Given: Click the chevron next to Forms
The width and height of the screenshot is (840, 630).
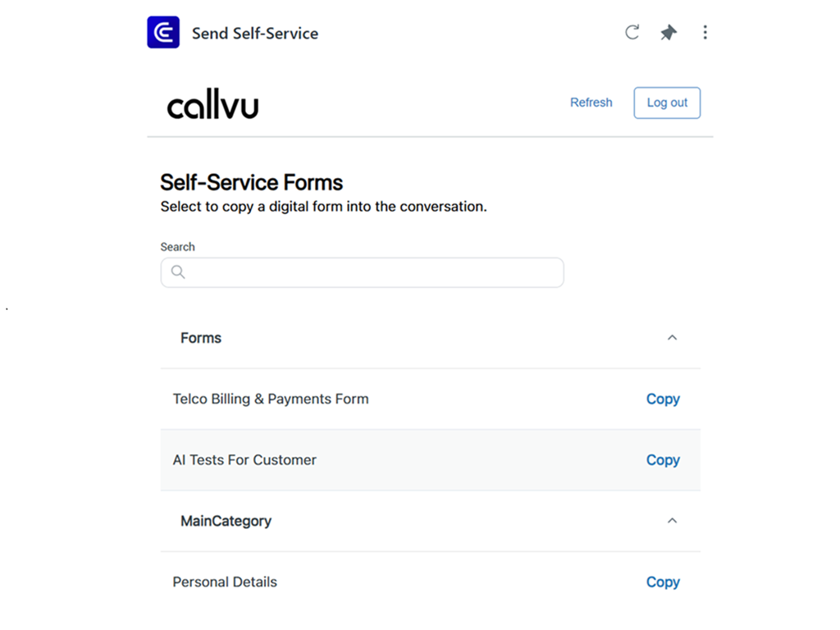Looking at the screenshot, I should [672, 337].
